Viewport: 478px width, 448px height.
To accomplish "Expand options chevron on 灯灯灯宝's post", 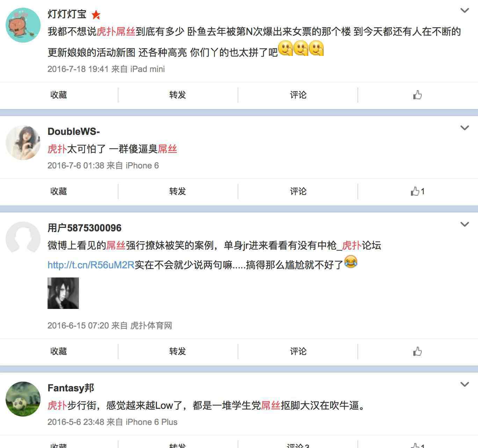I will coord(465,10).
